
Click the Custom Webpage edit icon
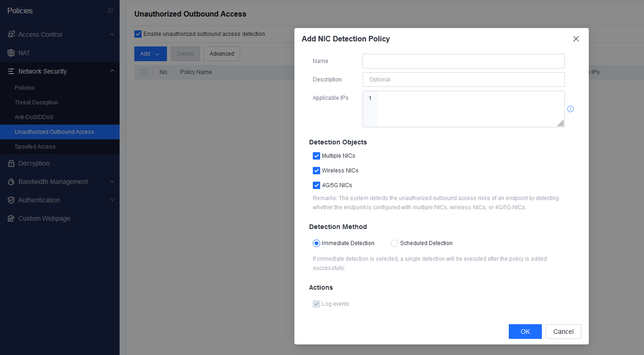click(11, 218)
